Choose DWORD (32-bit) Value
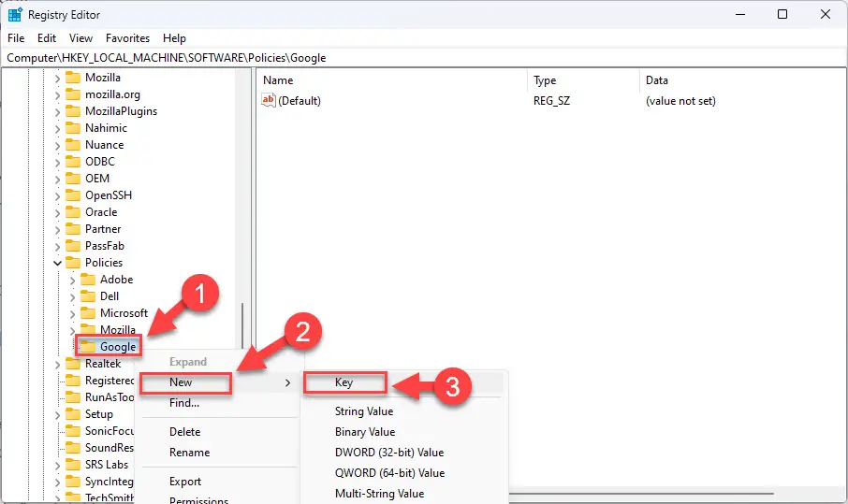This screenshot has height=504, width=848. (389, 453)
